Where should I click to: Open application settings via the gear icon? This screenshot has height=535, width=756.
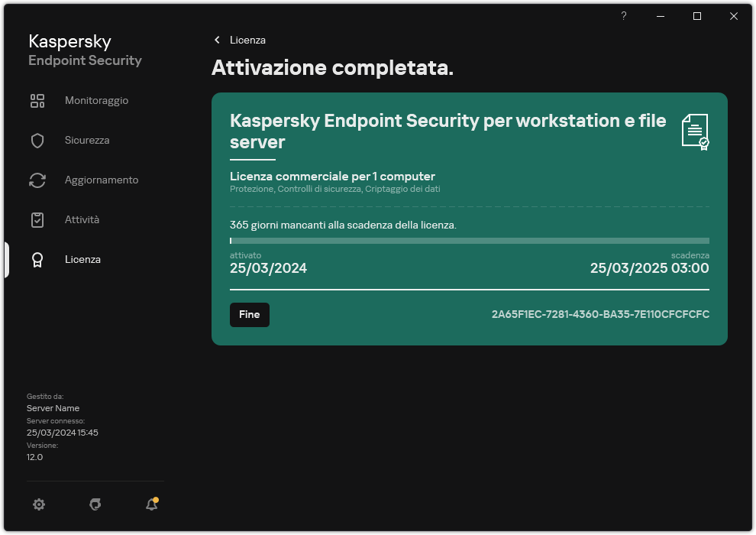point(39,504)
